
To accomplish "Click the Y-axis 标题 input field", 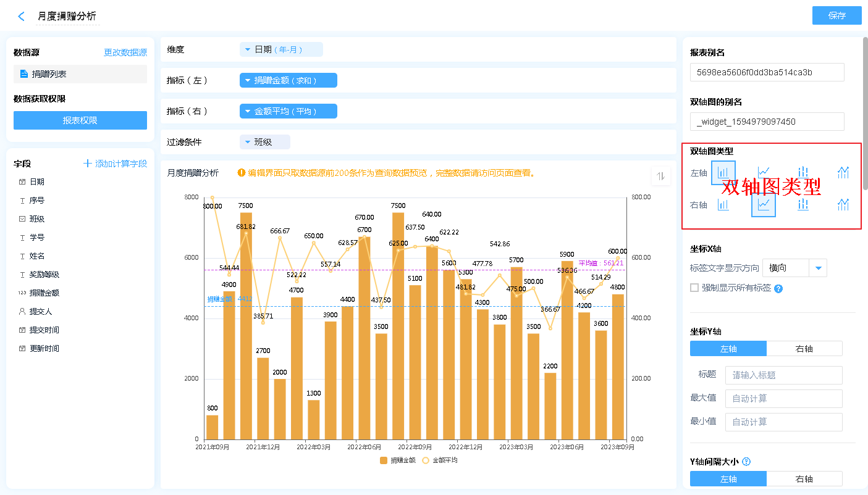I will tap(783, 375).
